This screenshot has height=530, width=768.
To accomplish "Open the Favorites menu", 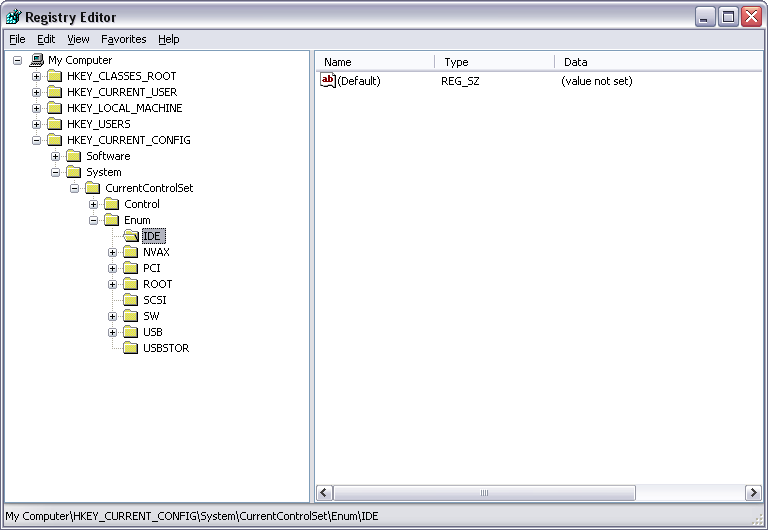I will point(123,39).
